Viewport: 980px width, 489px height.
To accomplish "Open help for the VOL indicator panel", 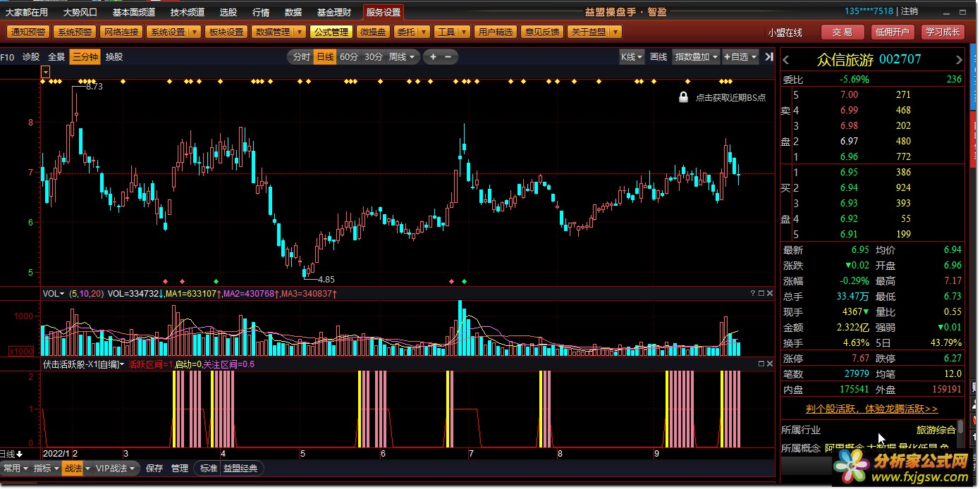I will 753,293.
